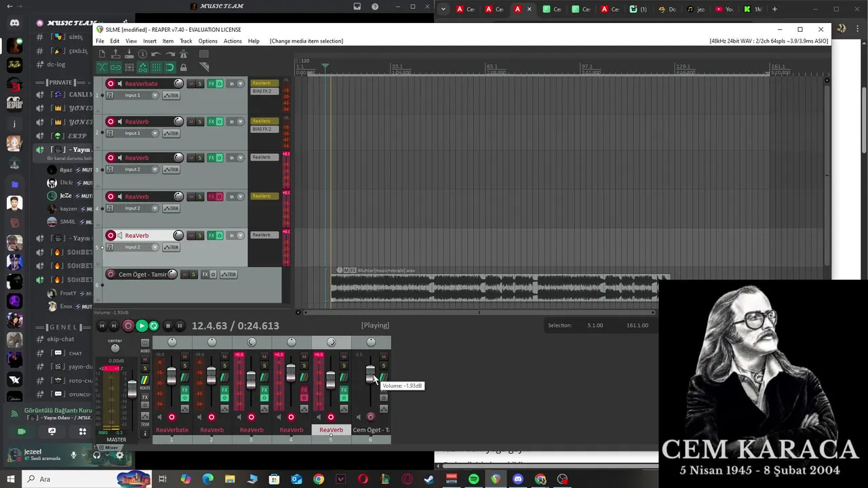Click record arm on mixer channel 4
The height and width of the screenshot is (488, 868).
291,417
